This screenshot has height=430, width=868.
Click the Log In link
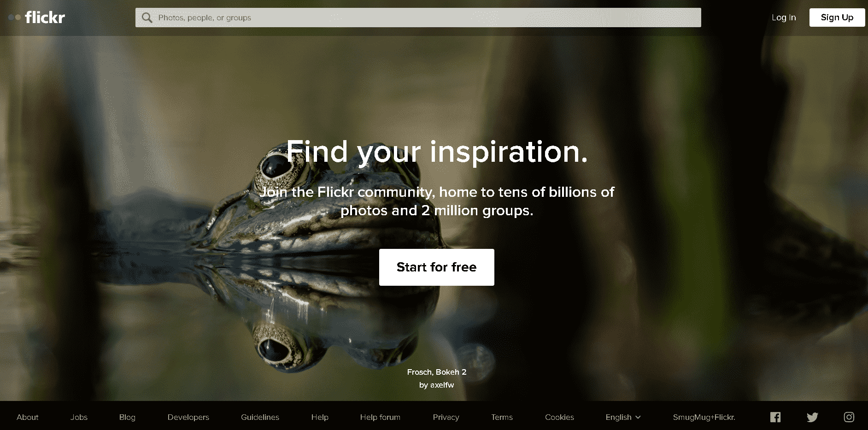pos(784,18)
